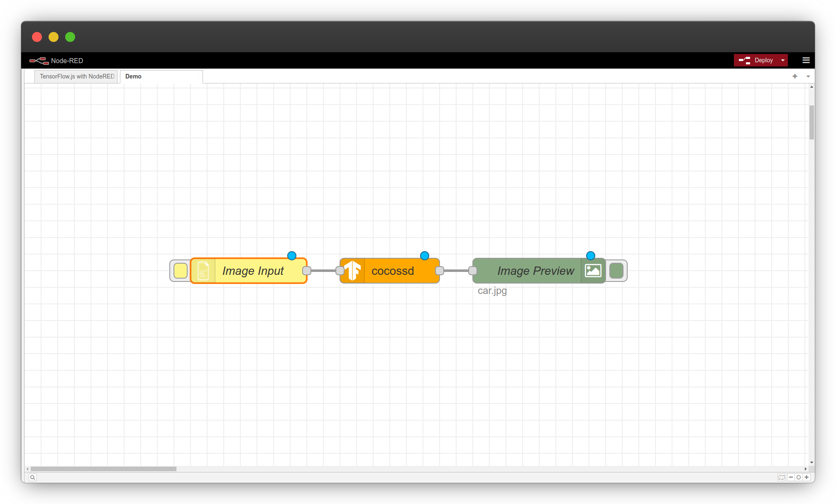
Task: Click the TensorFlow icon on cocossd node
Action: [x=352, y=271]
